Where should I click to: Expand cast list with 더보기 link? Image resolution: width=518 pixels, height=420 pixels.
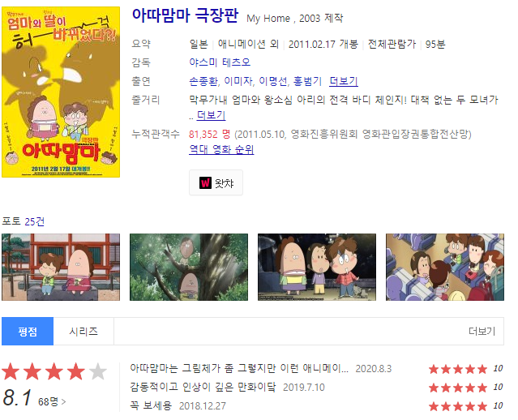344,81
